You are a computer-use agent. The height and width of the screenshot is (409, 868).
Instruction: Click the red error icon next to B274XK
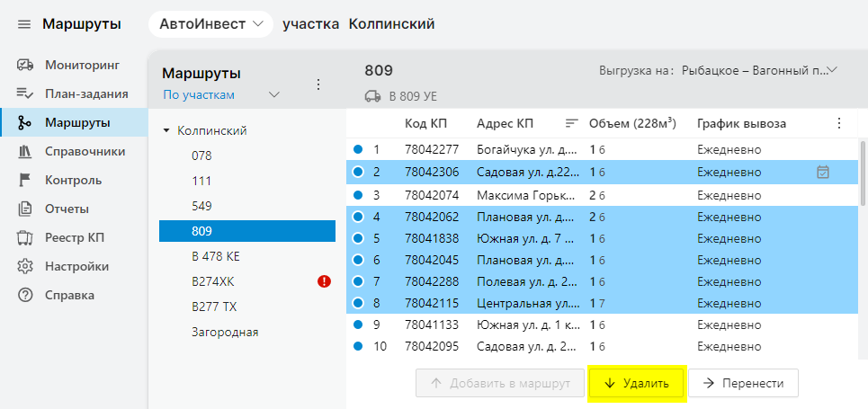point(324,281)
